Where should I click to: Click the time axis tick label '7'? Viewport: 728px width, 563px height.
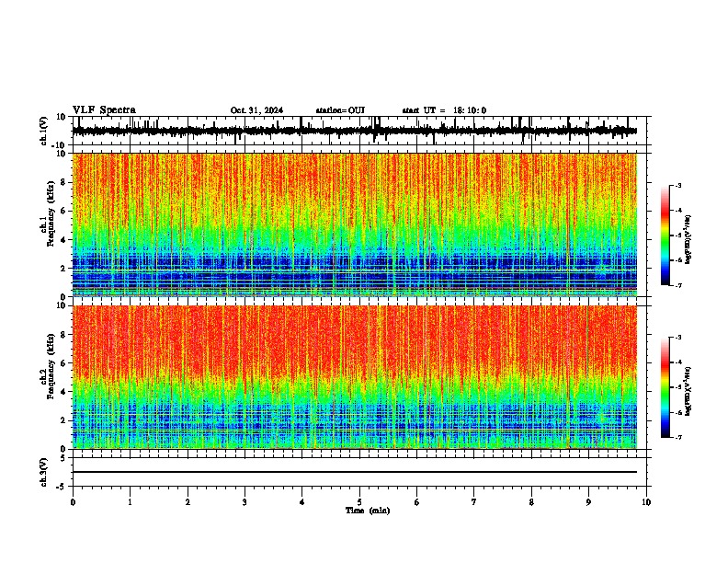pos(474,502)
